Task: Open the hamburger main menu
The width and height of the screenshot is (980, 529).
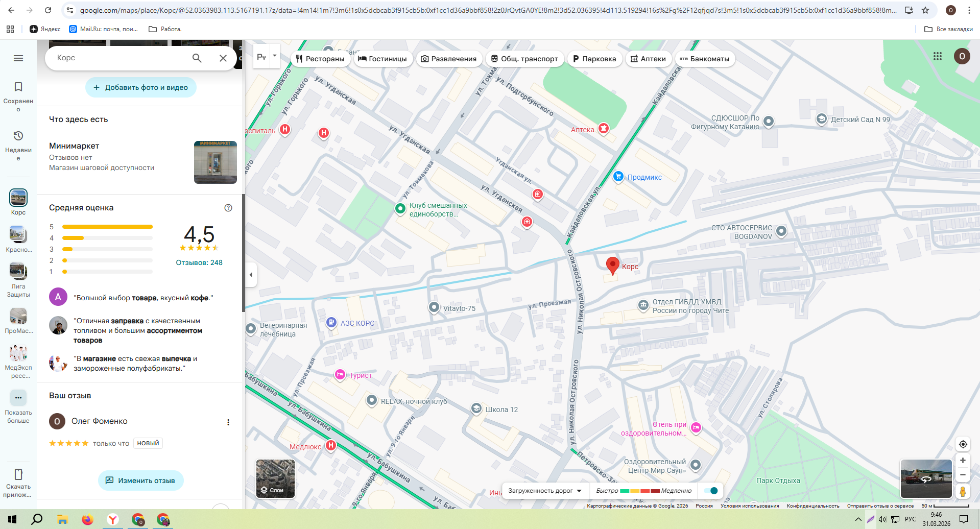Action: pyautogui.click(x=18, y=58)
